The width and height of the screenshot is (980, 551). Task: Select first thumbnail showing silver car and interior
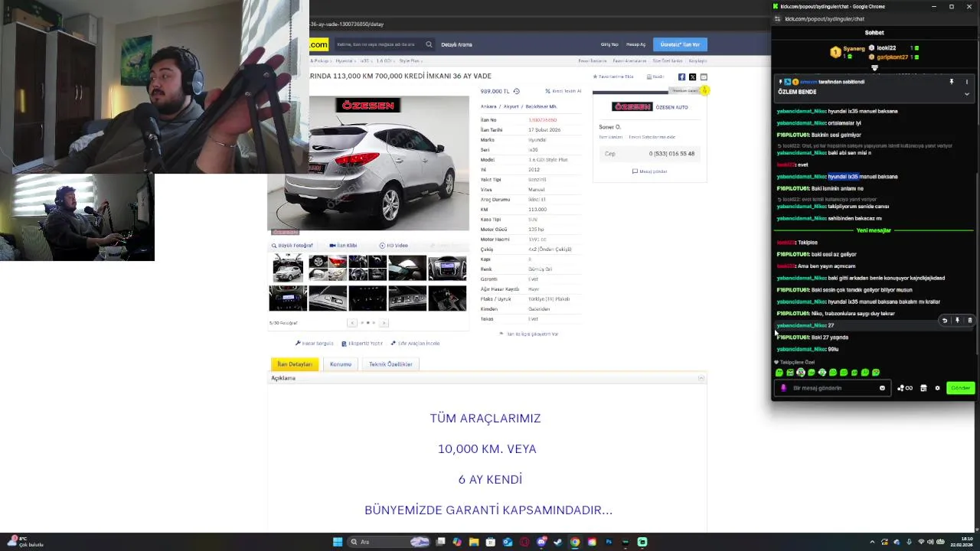288,269
